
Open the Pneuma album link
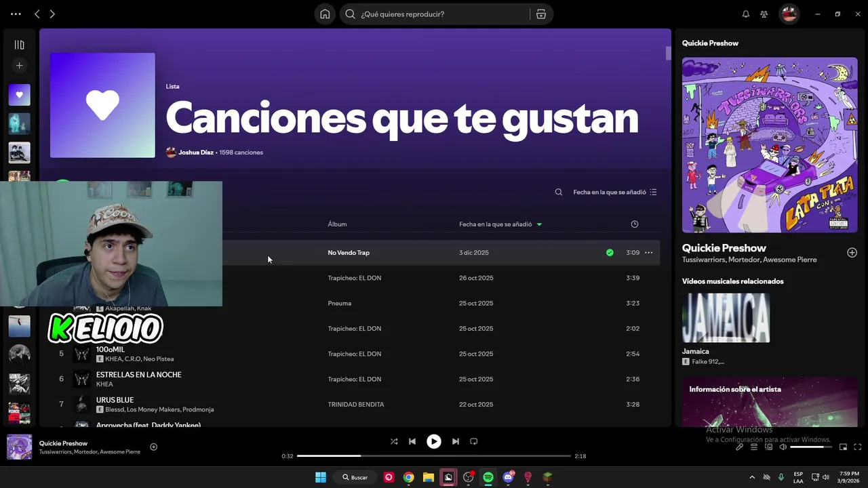339,303
